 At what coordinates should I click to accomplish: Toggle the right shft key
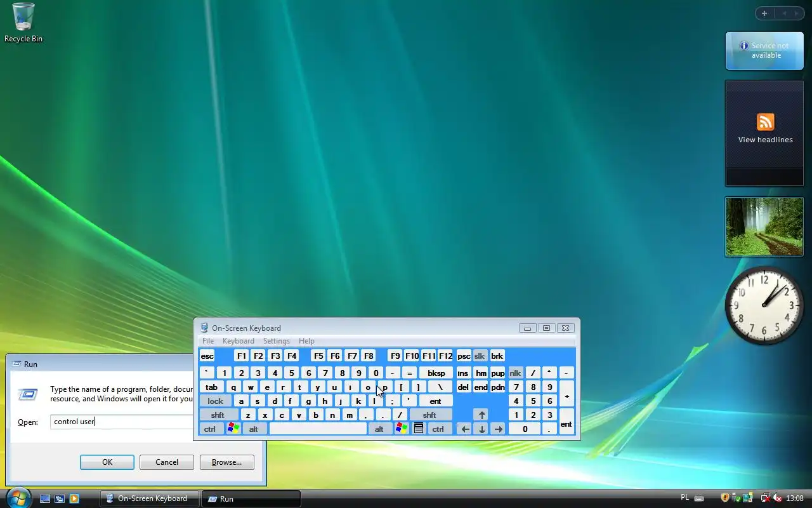pos(429,415)
